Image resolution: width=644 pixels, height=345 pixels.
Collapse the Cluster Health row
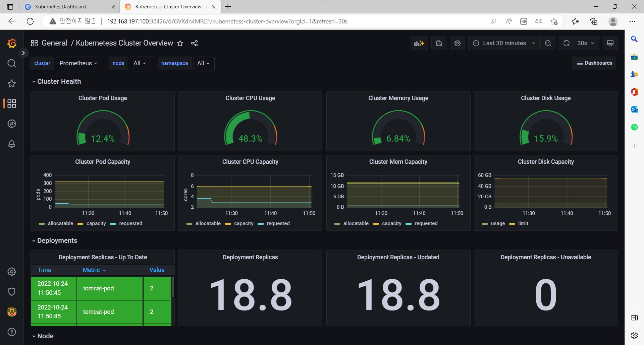56,81
